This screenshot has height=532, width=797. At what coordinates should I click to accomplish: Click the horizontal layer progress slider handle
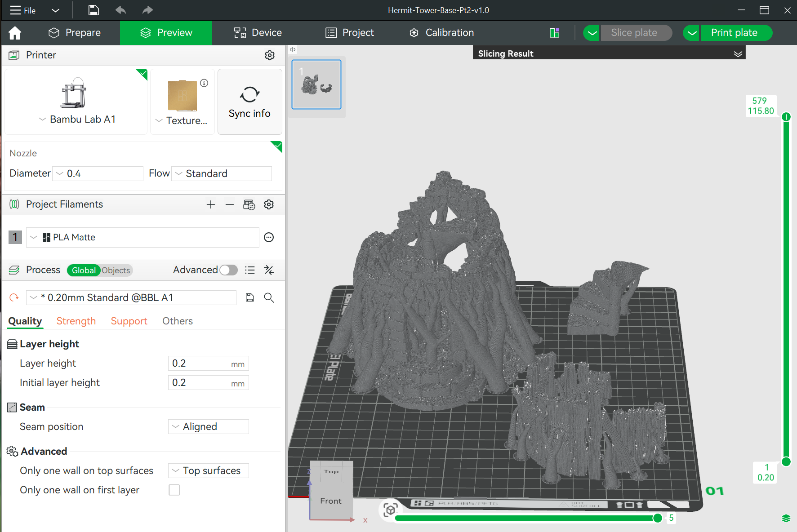tap(657, 518)
